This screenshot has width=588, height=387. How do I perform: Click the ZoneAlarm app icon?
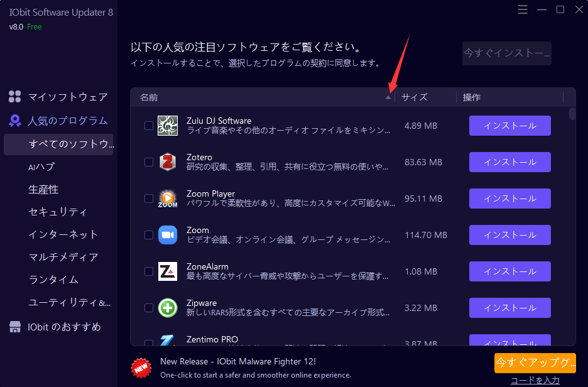pos(168,271)
